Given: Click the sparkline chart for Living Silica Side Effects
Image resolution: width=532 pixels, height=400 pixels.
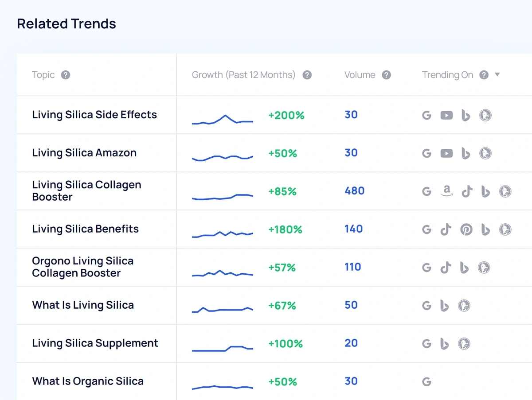Looking at the screenshot, I should tap(223, 120).
